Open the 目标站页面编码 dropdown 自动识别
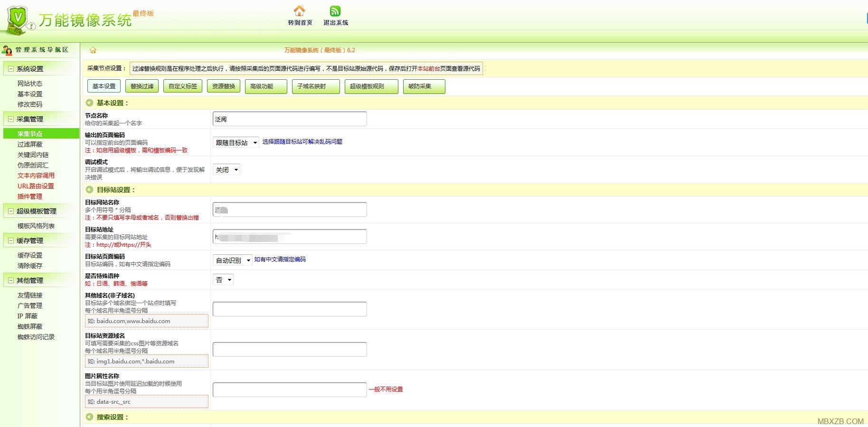Image resolution: width=868 pixels, height=427 pixels. (232, 260)
